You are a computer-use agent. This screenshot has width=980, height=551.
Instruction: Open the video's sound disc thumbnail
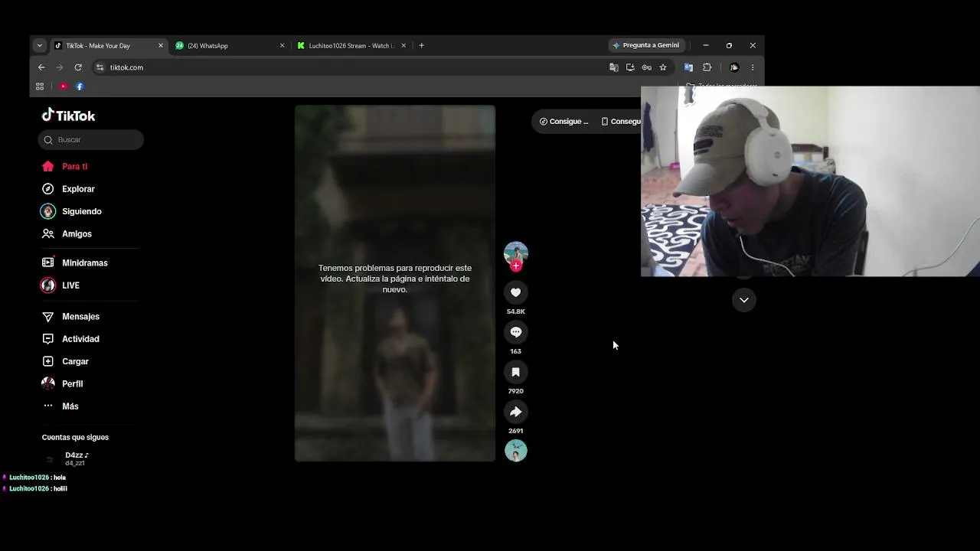coord(516,451)
